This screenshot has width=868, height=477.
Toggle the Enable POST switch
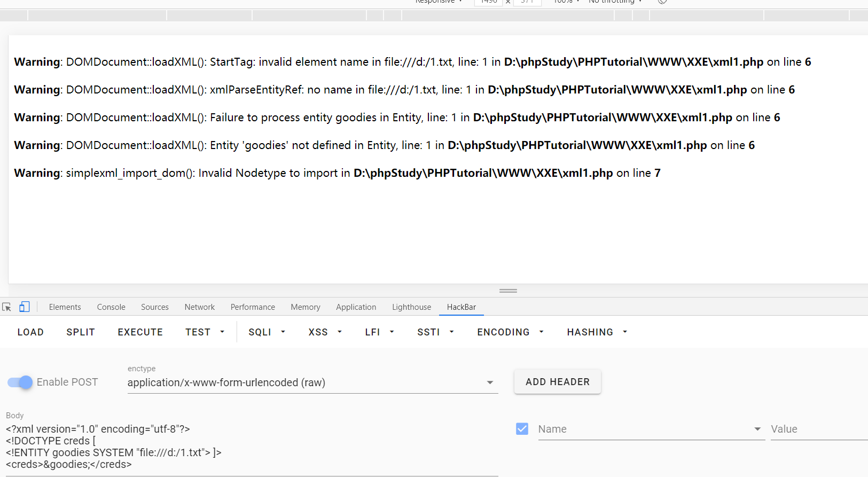point(20,382)
